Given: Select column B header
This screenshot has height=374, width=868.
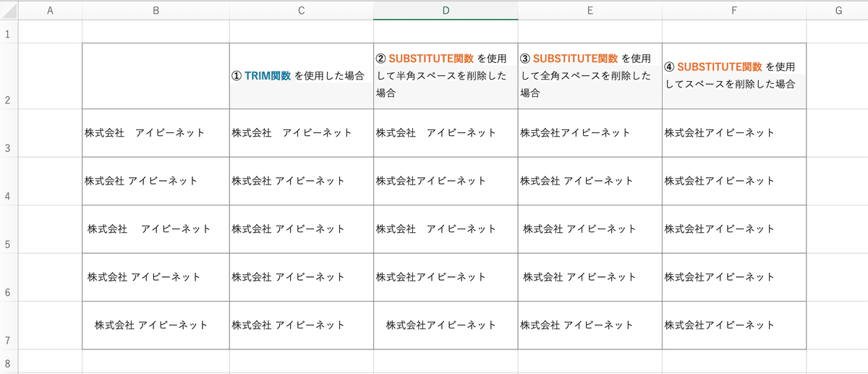Looking at the screenshot, I should tap(156, 10).
